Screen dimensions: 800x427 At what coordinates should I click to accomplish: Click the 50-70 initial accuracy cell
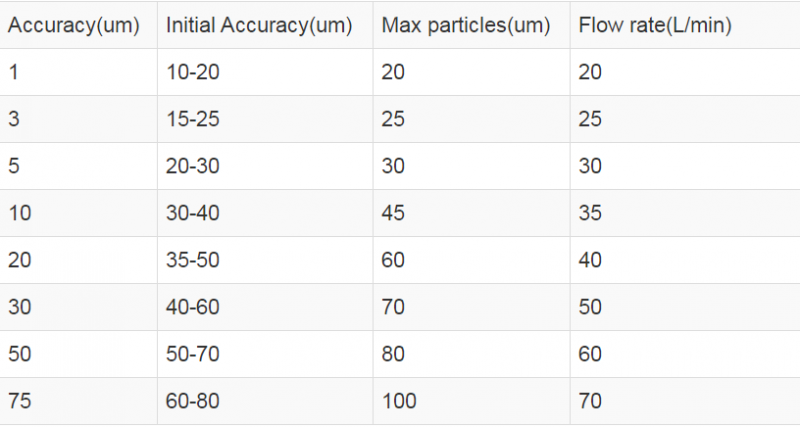coord(192,354)
